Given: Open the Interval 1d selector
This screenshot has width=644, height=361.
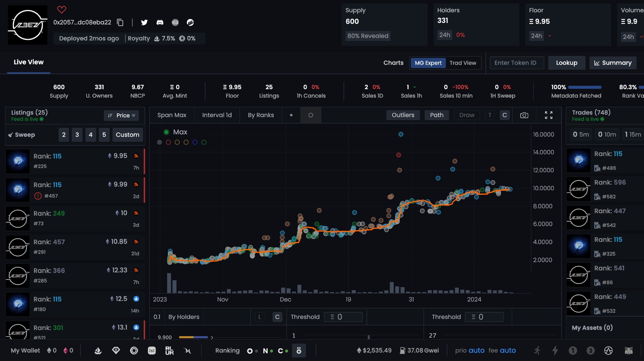Looking at the screenshot, I should tap(217, 115).
